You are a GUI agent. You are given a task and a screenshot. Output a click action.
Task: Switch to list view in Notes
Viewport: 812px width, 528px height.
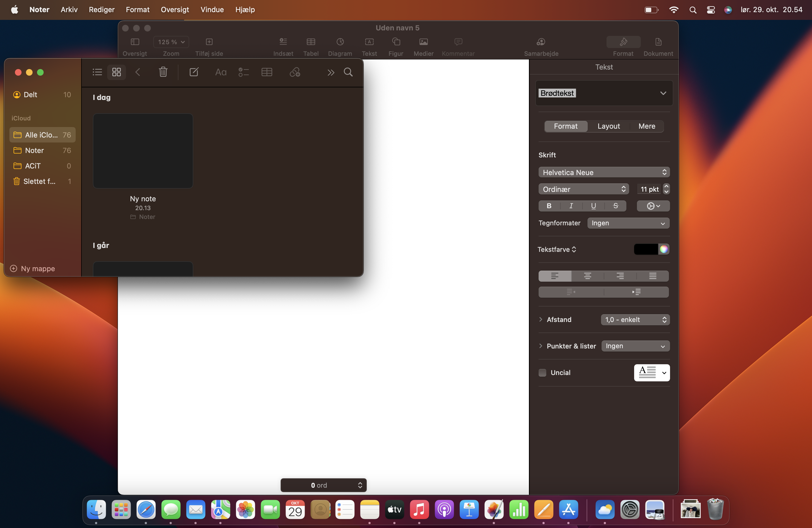(x=97, y=72)
